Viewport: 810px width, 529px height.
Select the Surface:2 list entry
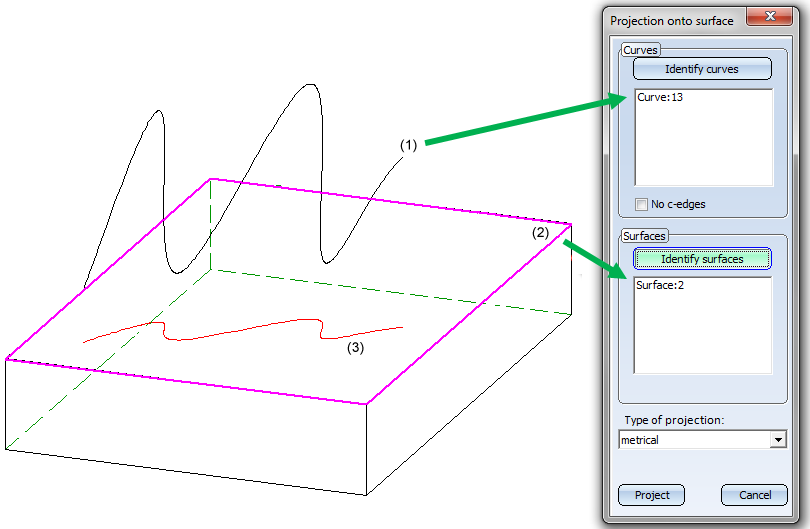tap(660, 285)
